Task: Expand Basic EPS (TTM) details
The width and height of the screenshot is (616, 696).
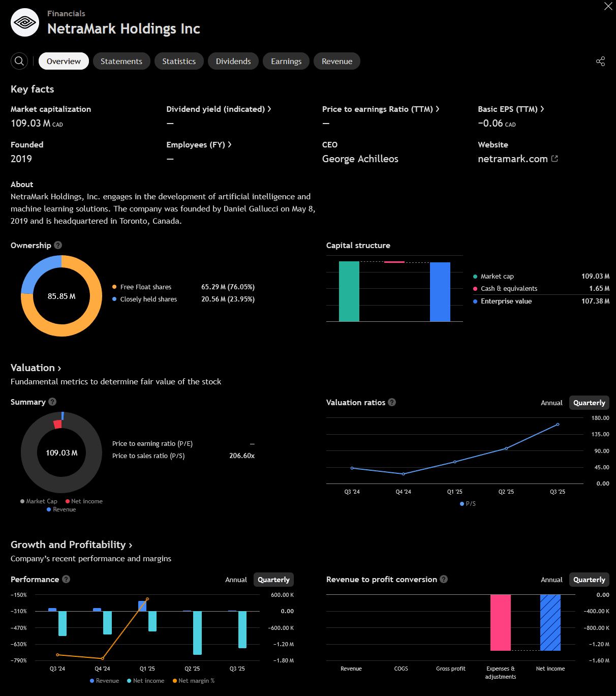Action: tap(511, 109)
